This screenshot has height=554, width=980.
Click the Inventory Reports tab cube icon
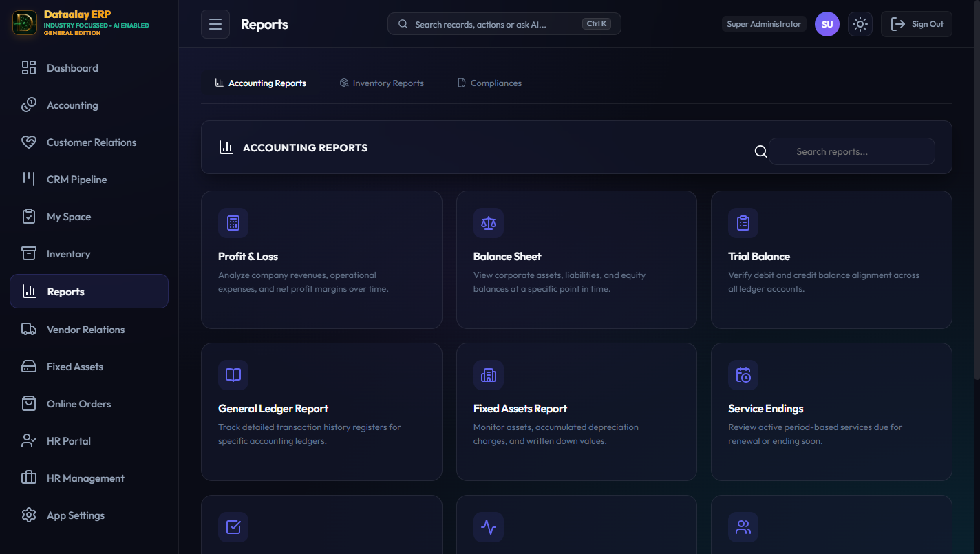tap(344, 83)
